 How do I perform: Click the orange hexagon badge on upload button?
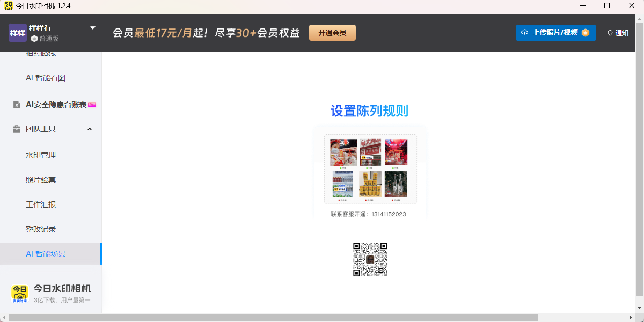(586, 33)
